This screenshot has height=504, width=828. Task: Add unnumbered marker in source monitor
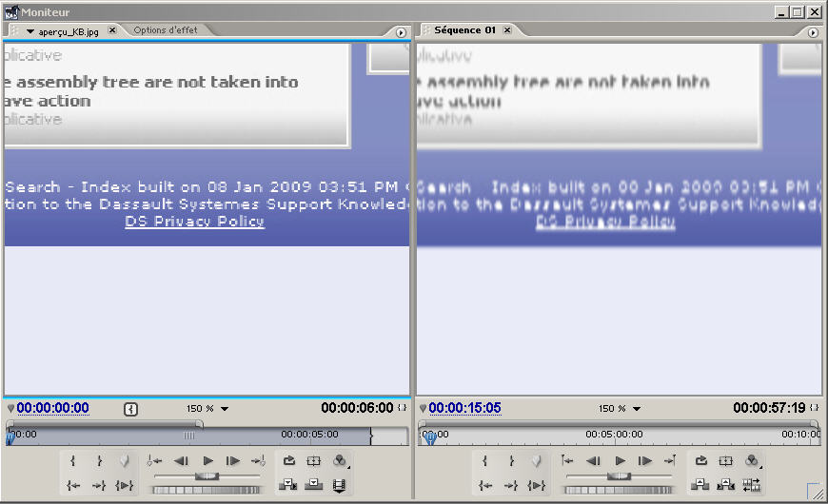click(x=124, y=461)
